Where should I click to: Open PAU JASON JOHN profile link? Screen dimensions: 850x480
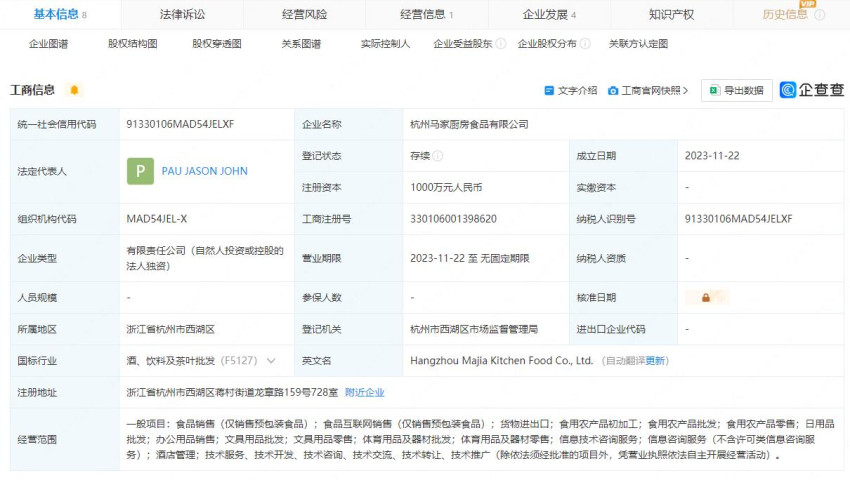click(x=204, y=171)
